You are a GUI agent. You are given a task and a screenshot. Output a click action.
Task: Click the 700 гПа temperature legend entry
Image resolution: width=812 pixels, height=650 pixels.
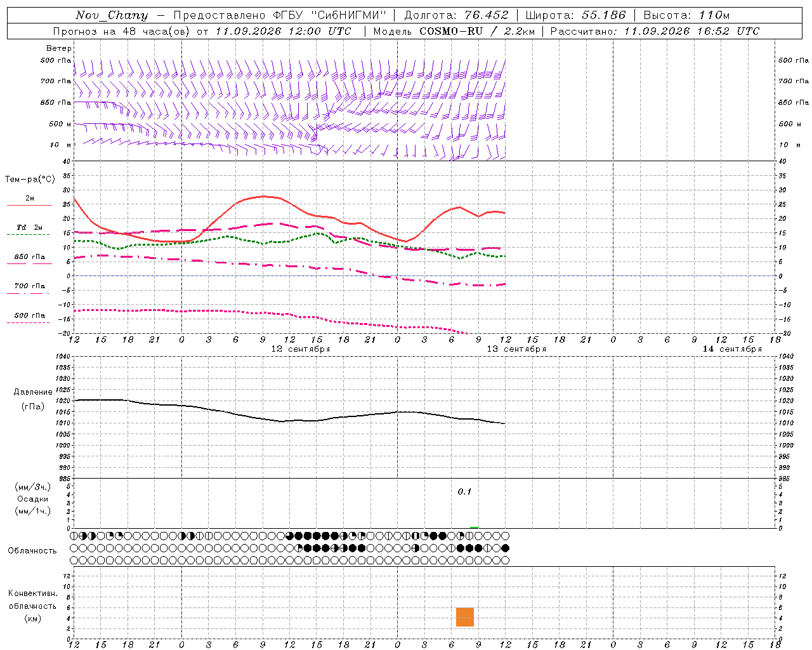tap(29, 286)
